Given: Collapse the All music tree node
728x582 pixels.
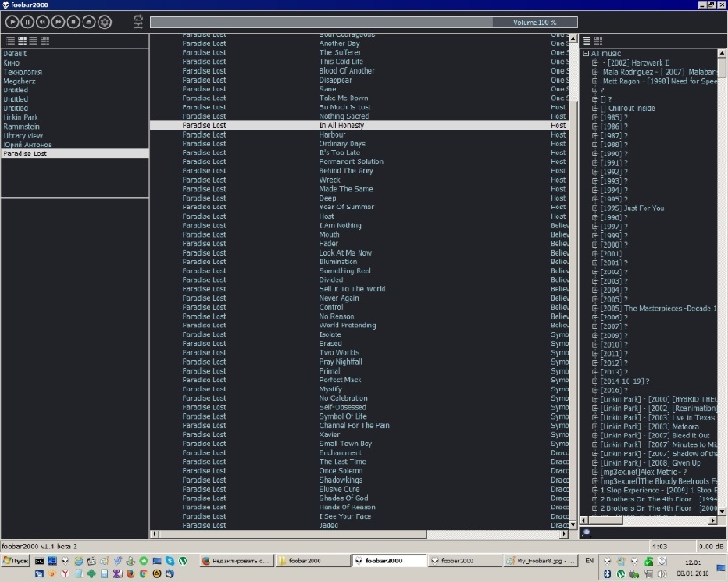Looking at the screenshot, I should click(586, 53).
